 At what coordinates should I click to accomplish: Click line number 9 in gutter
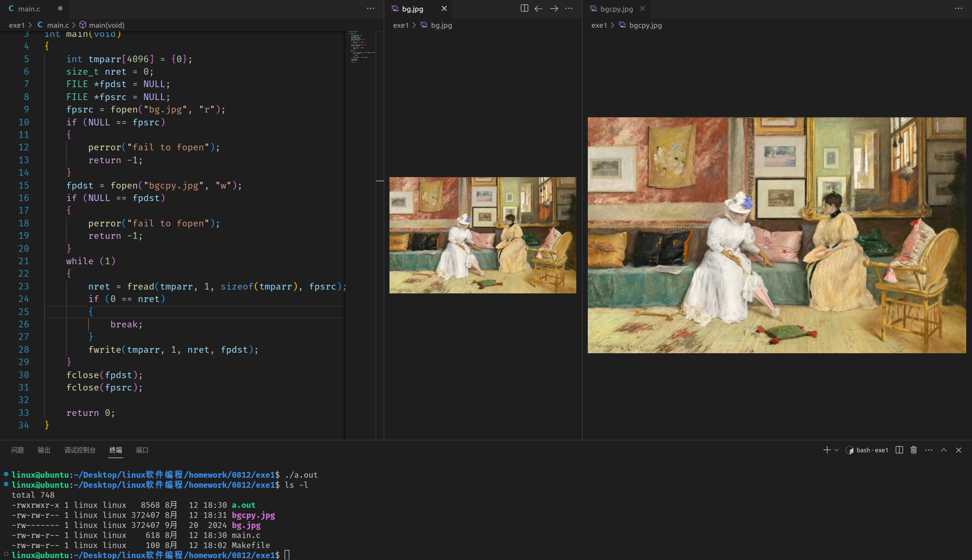(x=26, y=109)
